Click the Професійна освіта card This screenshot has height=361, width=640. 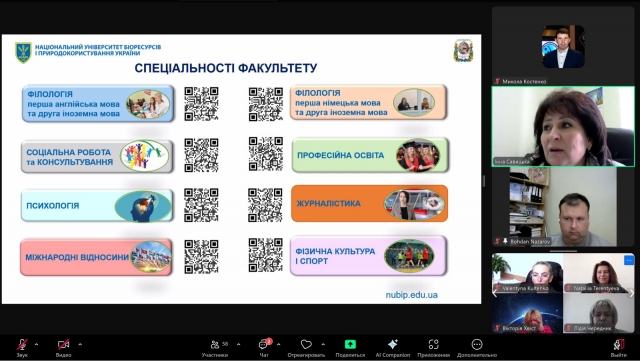point(370,155)
